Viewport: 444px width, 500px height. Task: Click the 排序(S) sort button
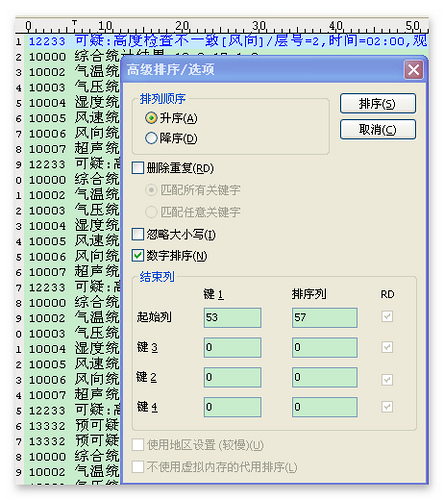[378, 103]
